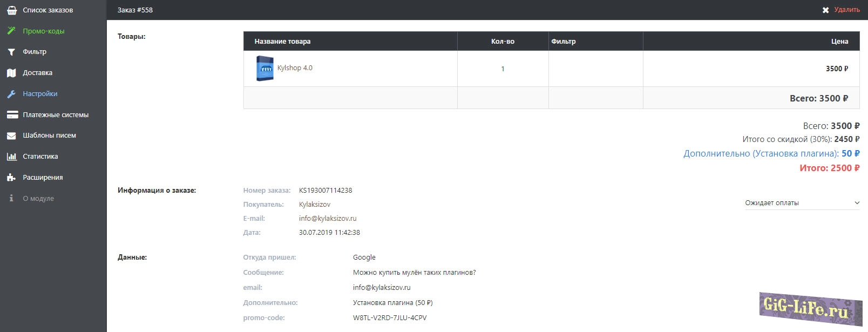Screen dimensions: 868x332
Task: Click the credit card payment systems icon
Action: (x=12, y=115)
